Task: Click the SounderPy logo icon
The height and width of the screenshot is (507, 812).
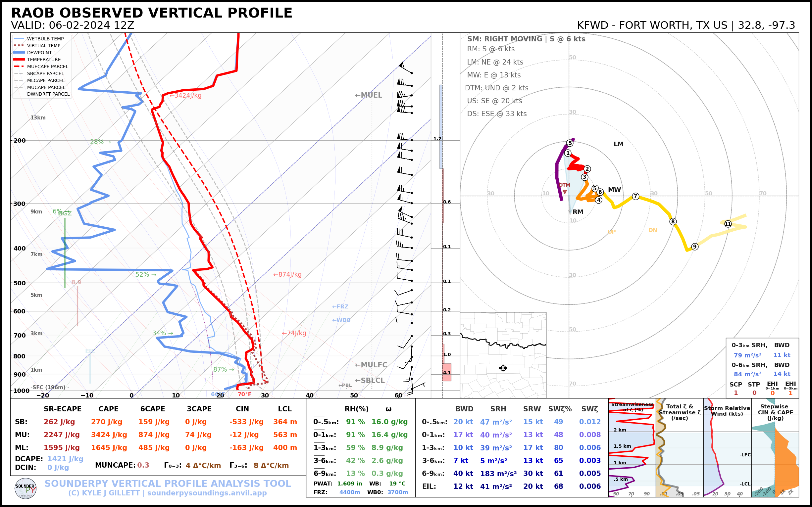Action: (25, 488)
